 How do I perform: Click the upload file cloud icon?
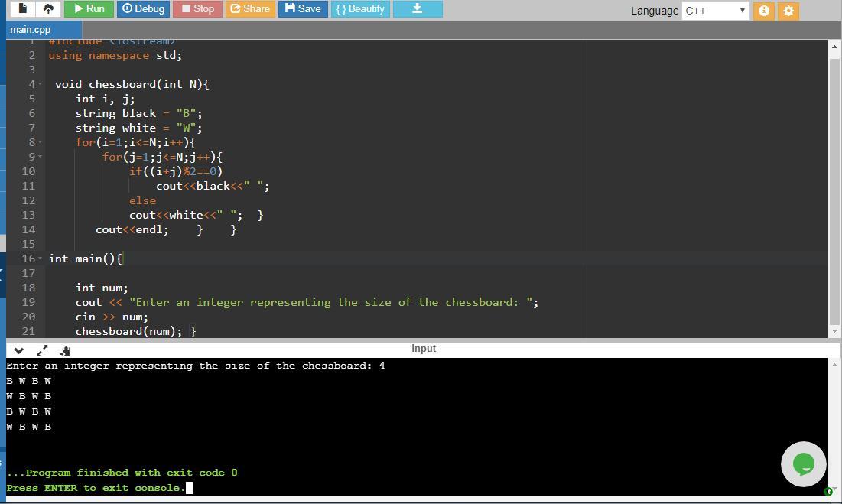(x=48, y=8)
